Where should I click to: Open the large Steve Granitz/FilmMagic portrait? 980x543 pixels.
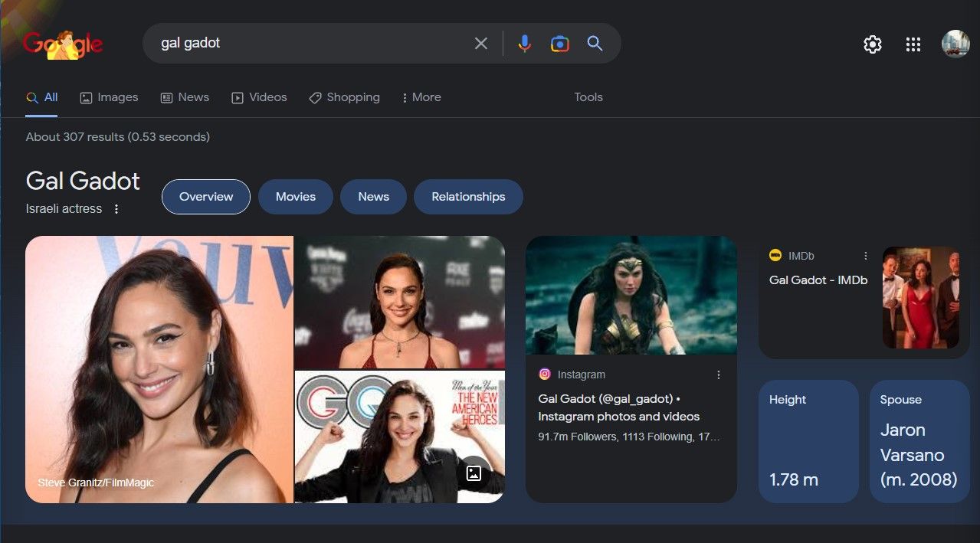click(x=159, y=369)
